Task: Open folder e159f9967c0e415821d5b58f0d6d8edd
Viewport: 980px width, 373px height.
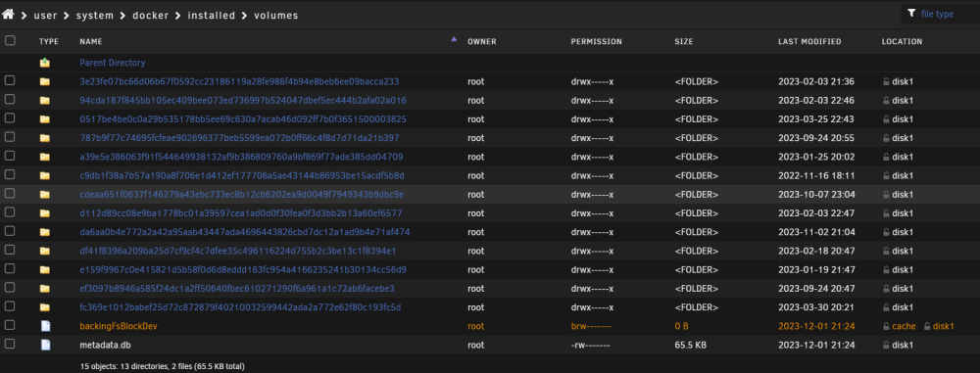Action: point(243,270)
